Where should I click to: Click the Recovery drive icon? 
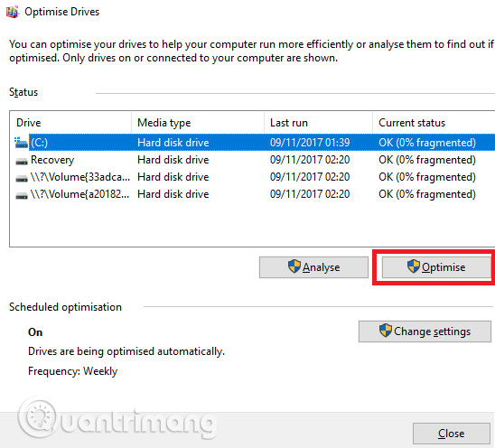pyautogui.click(x=22, y=162)
